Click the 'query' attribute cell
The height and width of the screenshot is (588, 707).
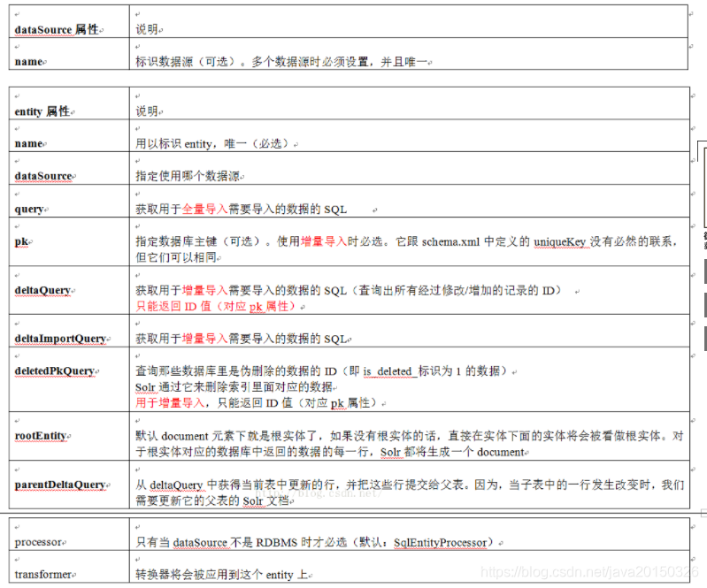(x=69, y=201)
